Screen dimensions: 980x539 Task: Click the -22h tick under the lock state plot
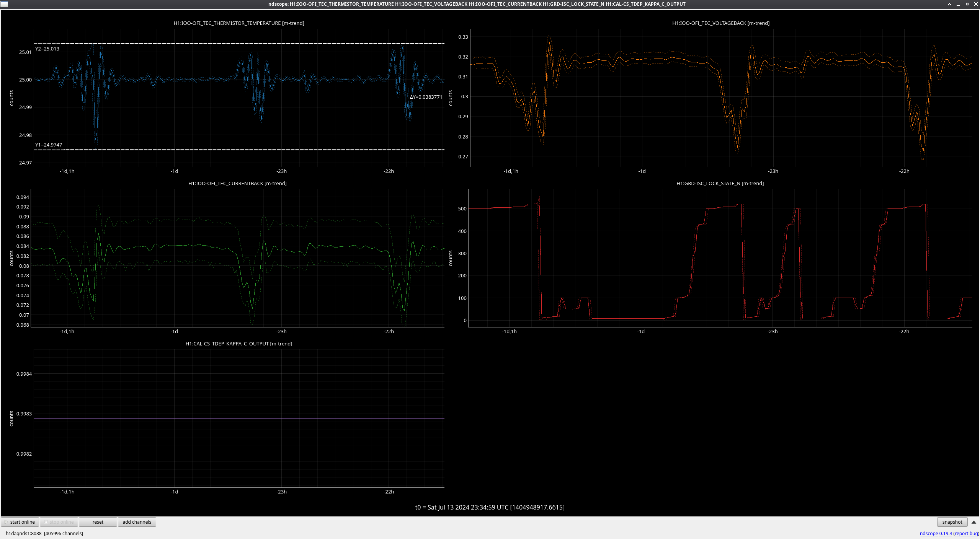coord(904,332)
